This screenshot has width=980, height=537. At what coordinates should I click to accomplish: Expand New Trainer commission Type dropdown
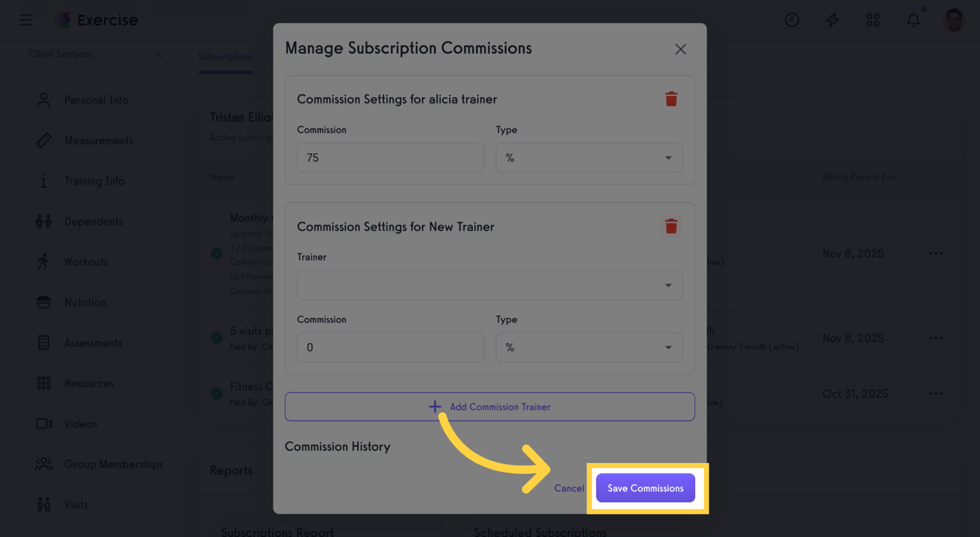[588, 347]
